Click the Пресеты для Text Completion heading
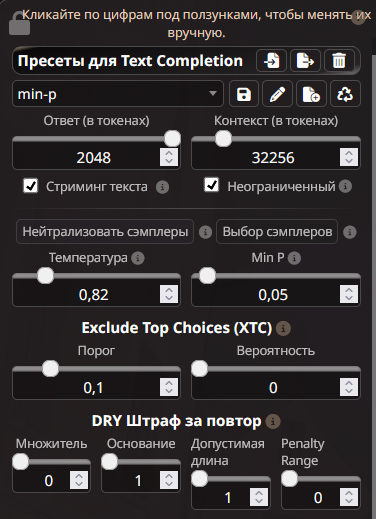Image resolution: width=376 pixels, height=519 pixels. [130, 61]
